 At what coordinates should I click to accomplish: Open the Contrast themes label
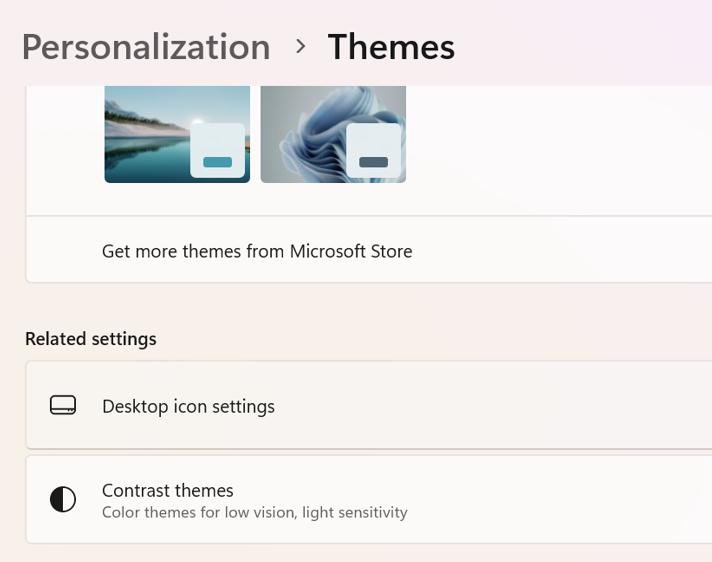(168, 490)
